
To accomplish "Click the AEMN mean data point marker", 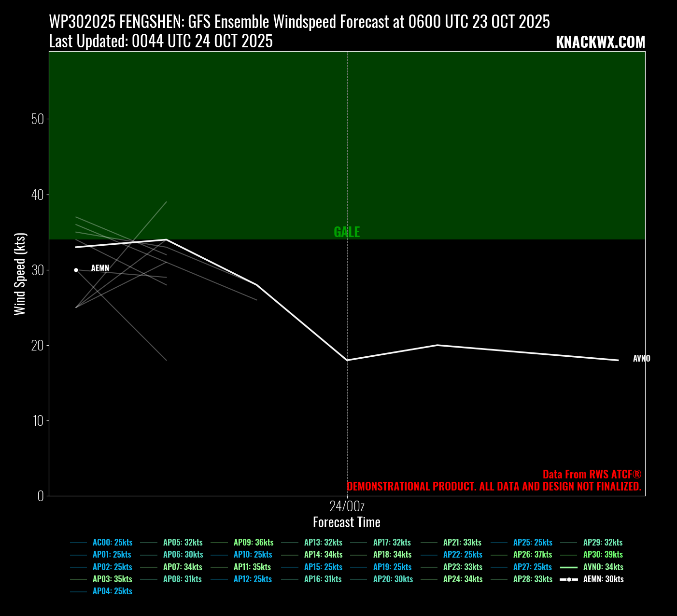I will tap(76, 270).
